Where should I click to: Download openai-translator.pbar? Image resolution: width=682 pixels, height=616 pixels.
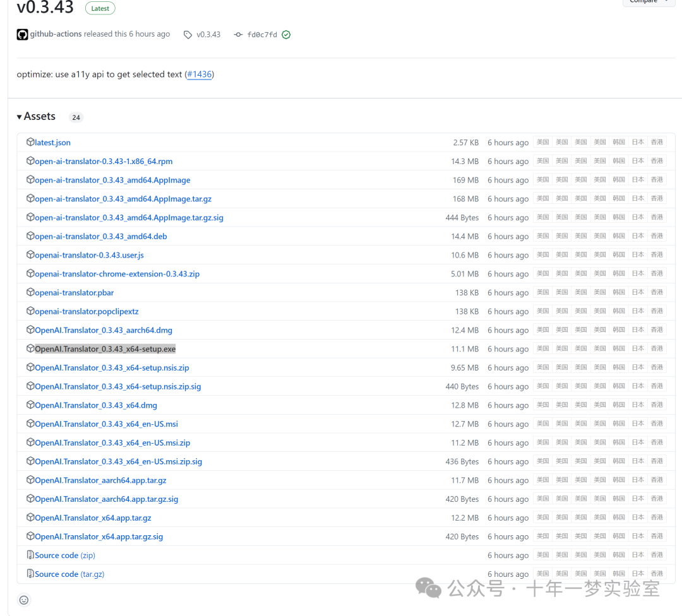tap(75, 293)
